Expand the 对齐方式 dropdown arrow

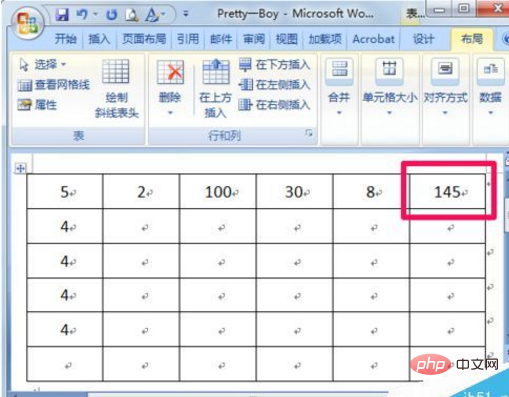click(x=445, y=113)
